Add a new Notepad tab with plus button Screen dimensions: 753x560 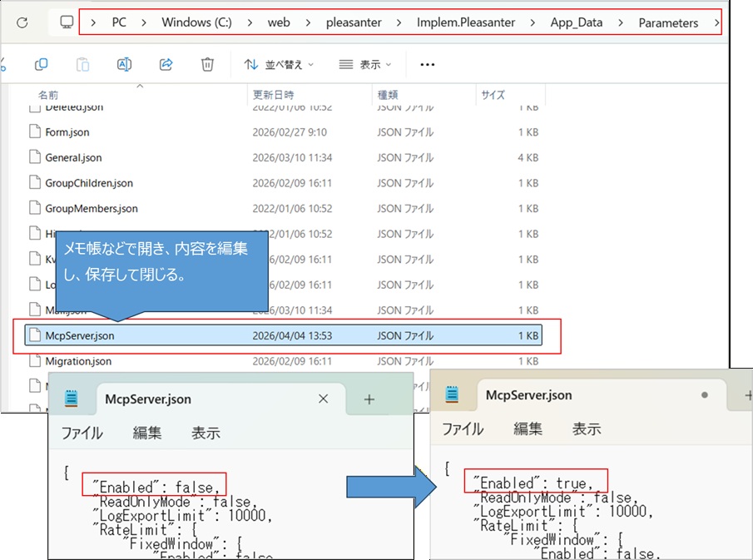coord(369,399)
